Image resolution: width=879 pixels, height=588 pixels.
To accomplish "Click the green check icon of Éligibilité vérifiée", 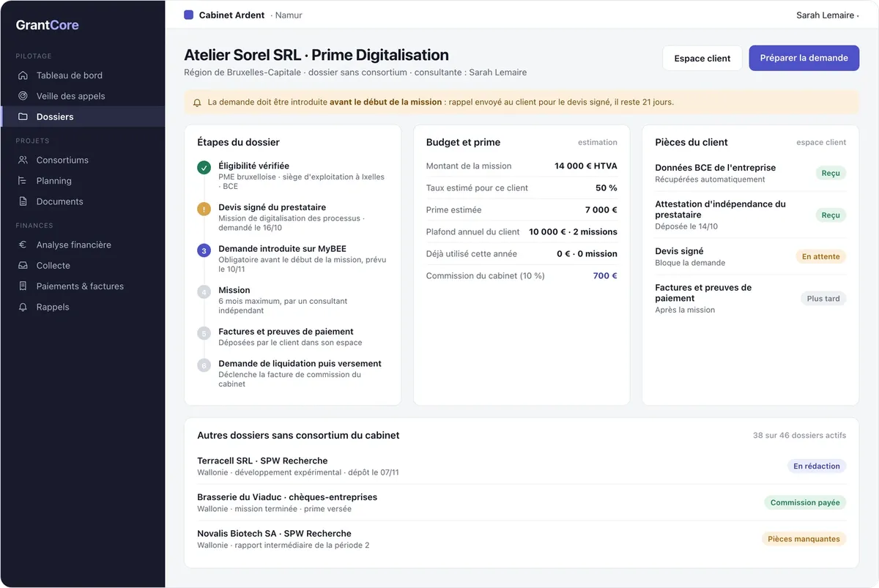I will [x=204, y=168].
